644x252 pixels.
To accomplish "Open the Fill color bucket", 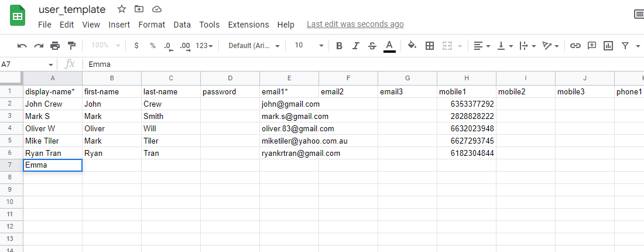I will click(412, 45).
